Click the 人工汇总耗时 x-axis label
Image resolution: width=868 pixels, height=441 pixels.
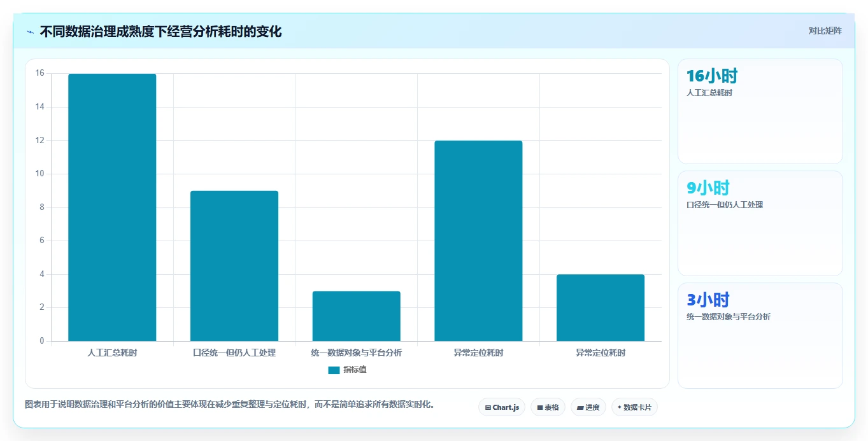[112, 353]
